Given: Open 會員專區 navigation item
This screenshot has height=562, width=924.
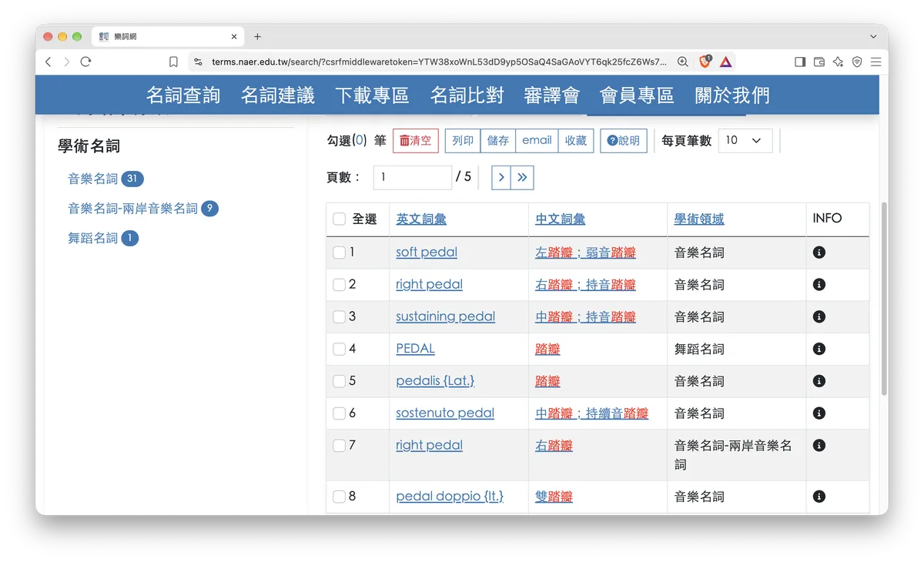Looking at the screenshot, I should coord(637,95).
